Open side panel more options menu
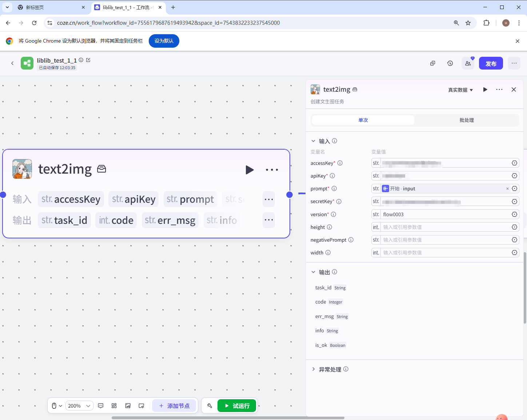The width and height of the screenshot is (527, 420). 499,90
